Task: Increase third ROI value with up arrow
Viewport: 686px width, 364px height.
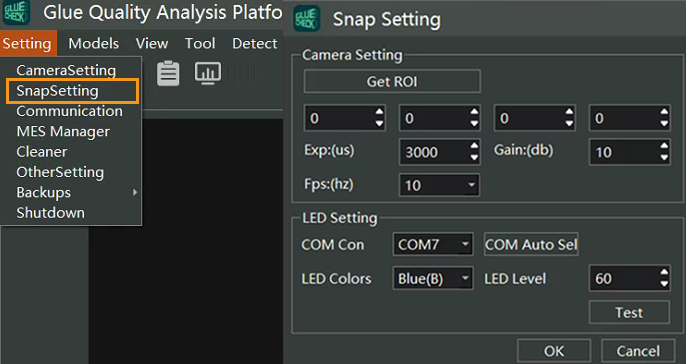Action: click(569, 112)
